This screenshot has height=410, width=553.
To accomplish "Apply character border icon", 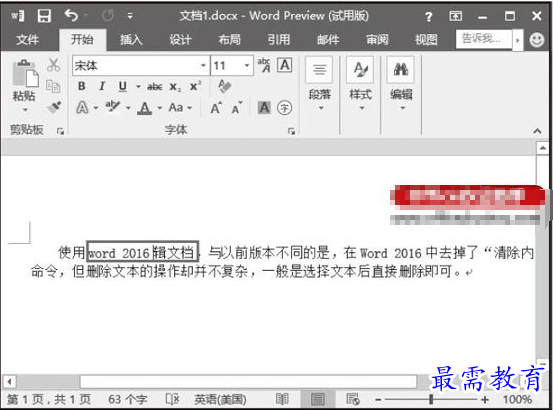I will click(285, 65).
